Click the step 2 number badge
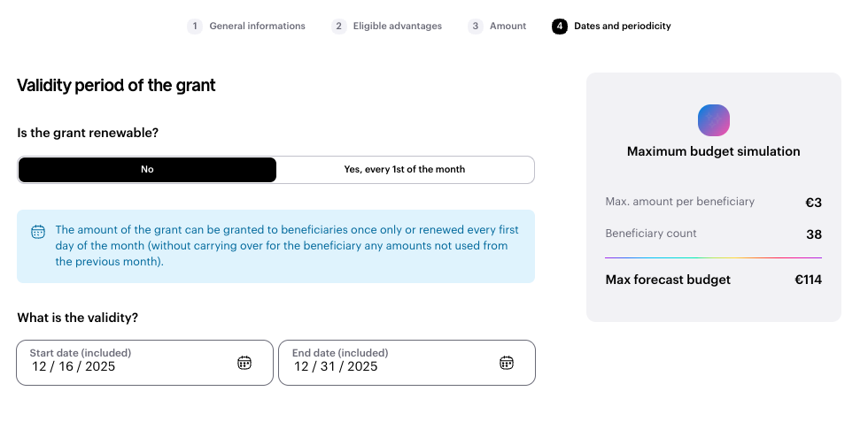The image size is (868, 422). point(339,27)
